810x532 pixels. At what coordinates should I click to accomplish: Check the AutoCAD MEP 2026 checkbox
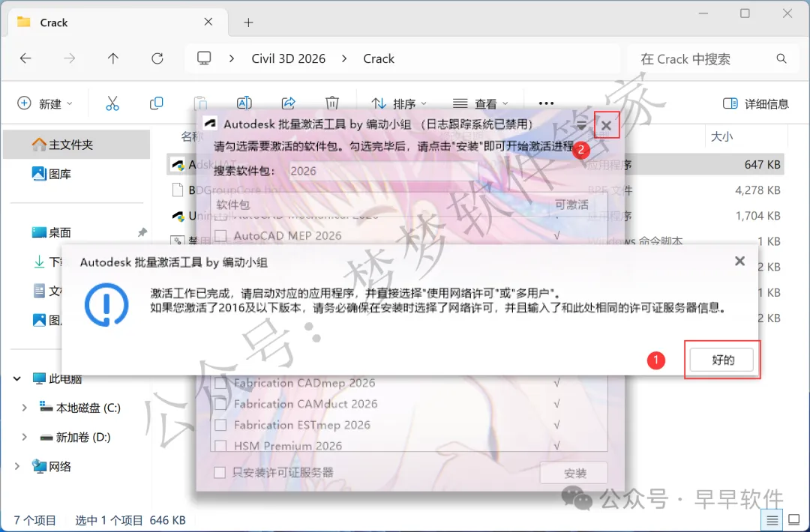coord(220,236)
